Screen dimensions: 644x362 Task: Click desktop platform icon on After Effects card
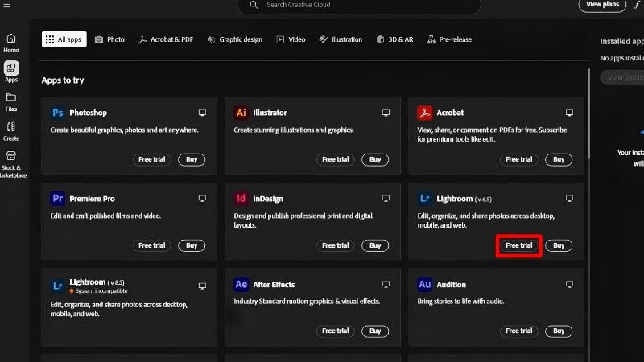pyautogui.click(x=386, y=285)
